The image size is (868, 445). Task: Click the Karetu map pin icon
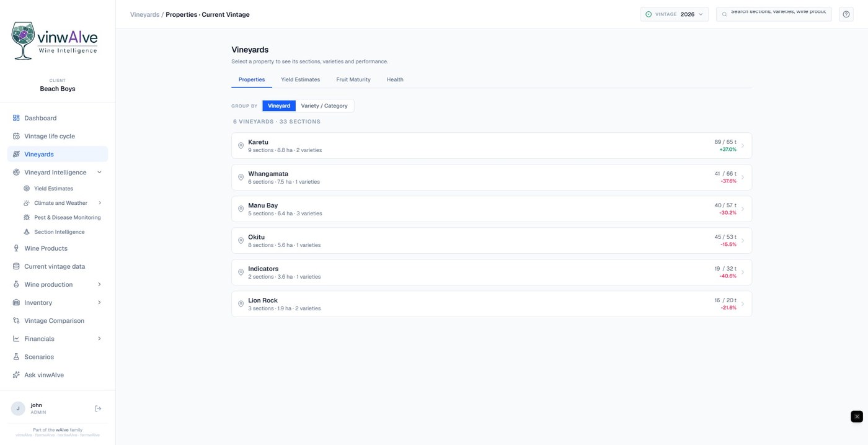(x=241, y=146)
